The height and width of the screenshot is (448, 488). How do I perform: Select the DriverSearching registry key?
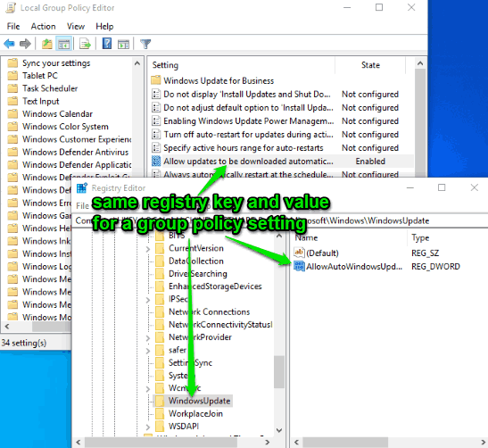coord(198,274)
